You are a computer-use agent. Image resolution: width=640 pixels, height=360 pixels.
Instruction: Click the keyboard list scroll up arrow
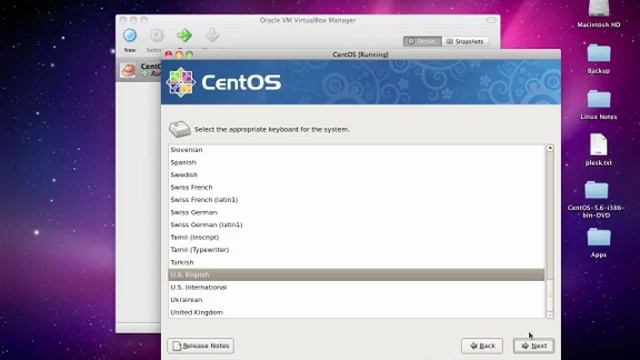coord(550,148)
